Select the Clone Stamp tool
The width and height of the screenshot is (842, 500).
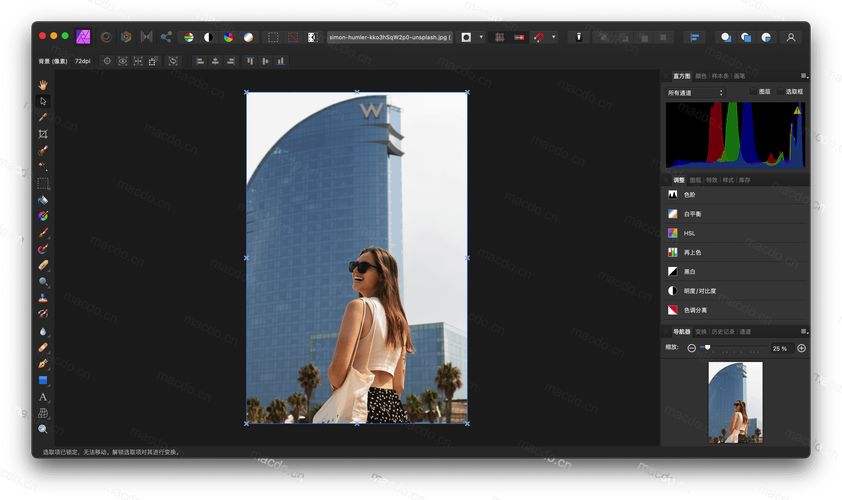(43, 298)
